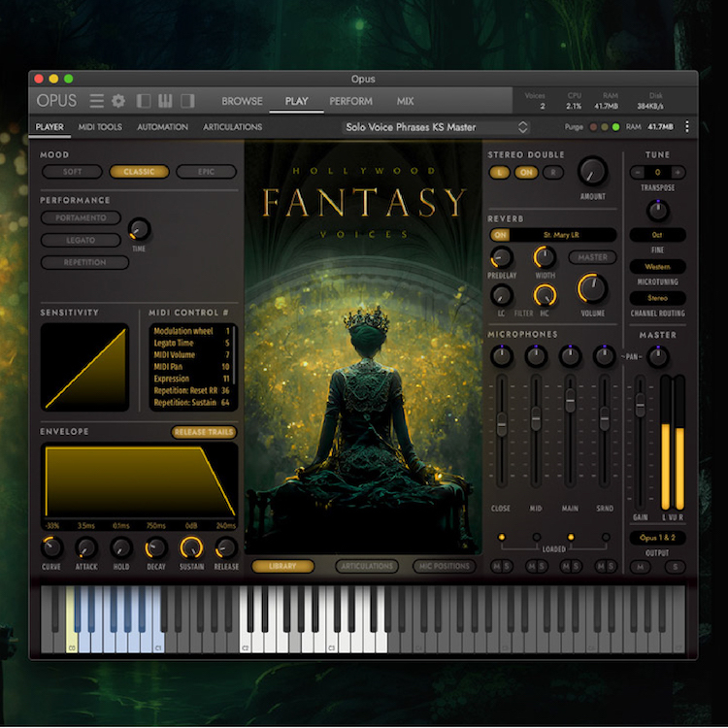Image resolution: width=728 pixels, height=728 pixels.
Task: Click the Reverb Volume knob
Action: (591, 288)
